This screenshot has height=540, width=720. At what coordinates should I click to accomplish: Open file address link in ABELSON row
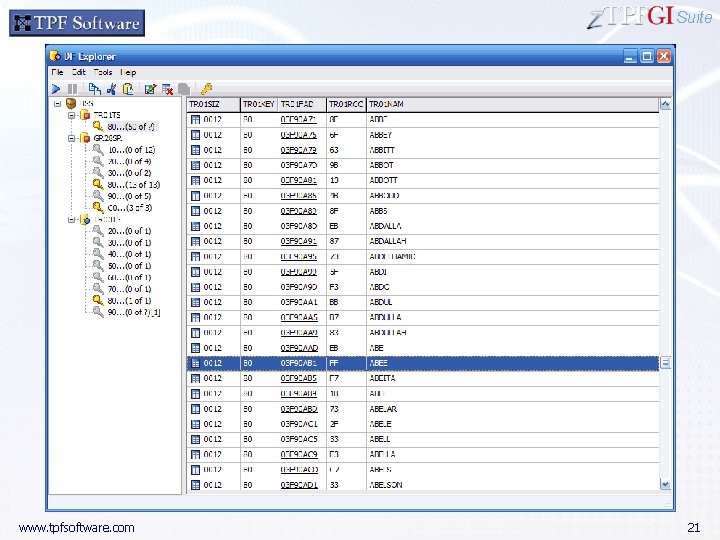coord(299,485)
